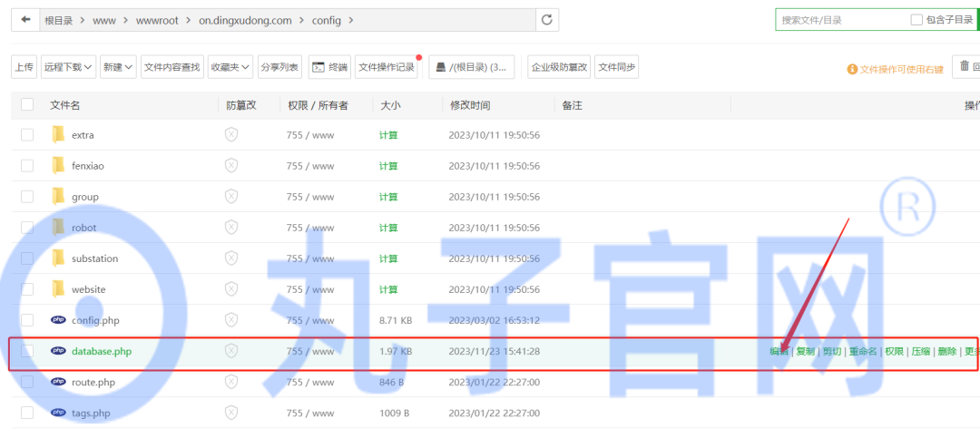The image size is (980, 448).
Task: Click the PHP icon of route.php
Action: click(58, 382)
